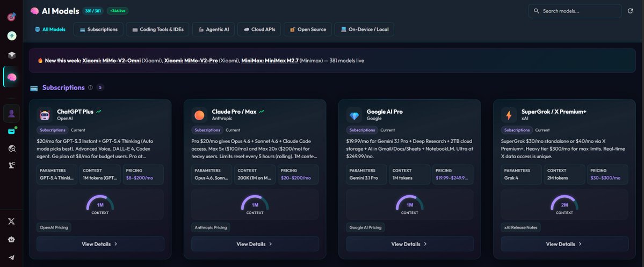644x267 pixels.
Task: Open the Coding Tools & IDEs tab
Action: click(158, 29)
